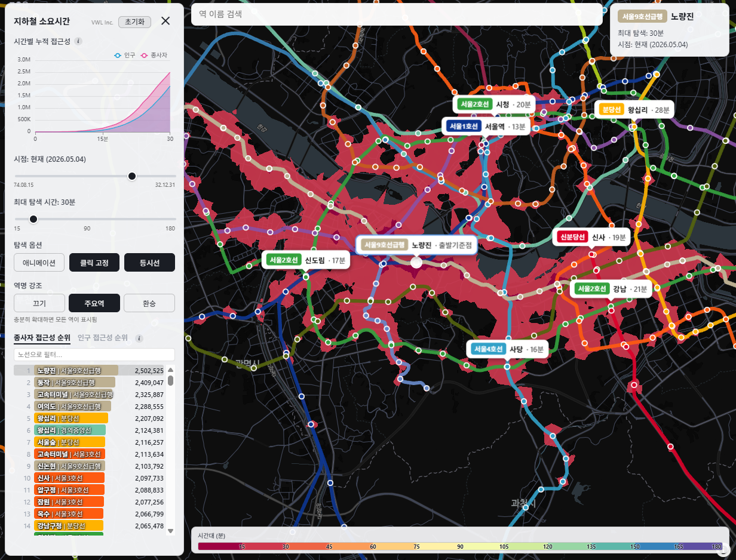
Task: Toggle the 등시선 isochrone option
Action: 149,262
